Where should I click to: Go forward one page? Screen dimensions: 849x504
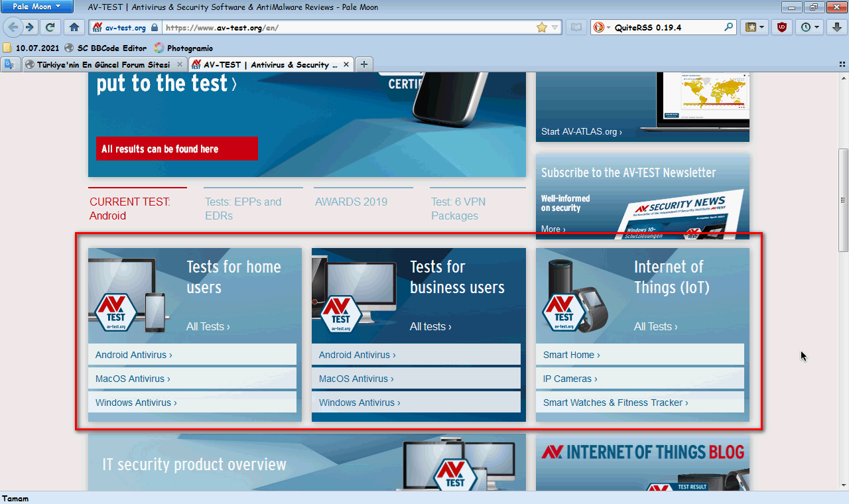click(30, 27)
